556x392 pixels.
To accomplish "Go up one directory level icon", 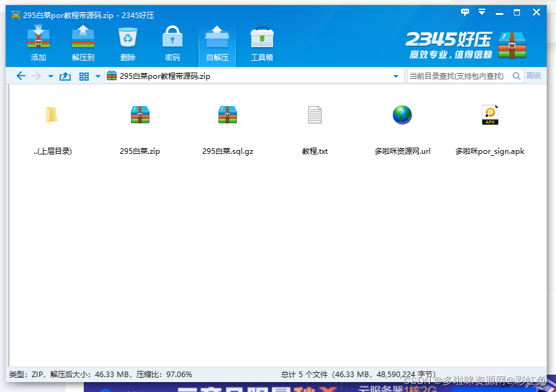I will pyautogui.click(x=65, y=76).
